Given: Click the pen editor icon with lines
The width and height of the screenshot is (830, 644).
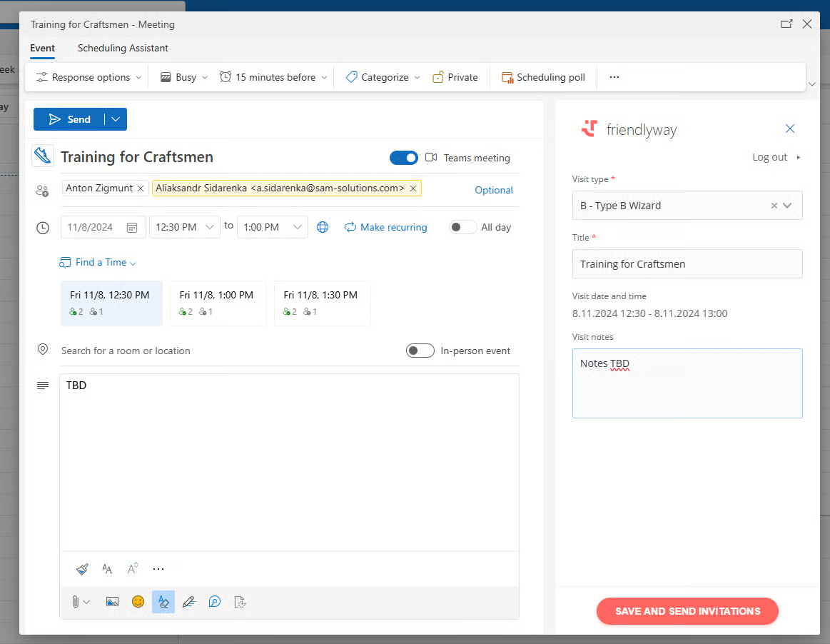Looking at the screenshot, I should pos(188,602).
